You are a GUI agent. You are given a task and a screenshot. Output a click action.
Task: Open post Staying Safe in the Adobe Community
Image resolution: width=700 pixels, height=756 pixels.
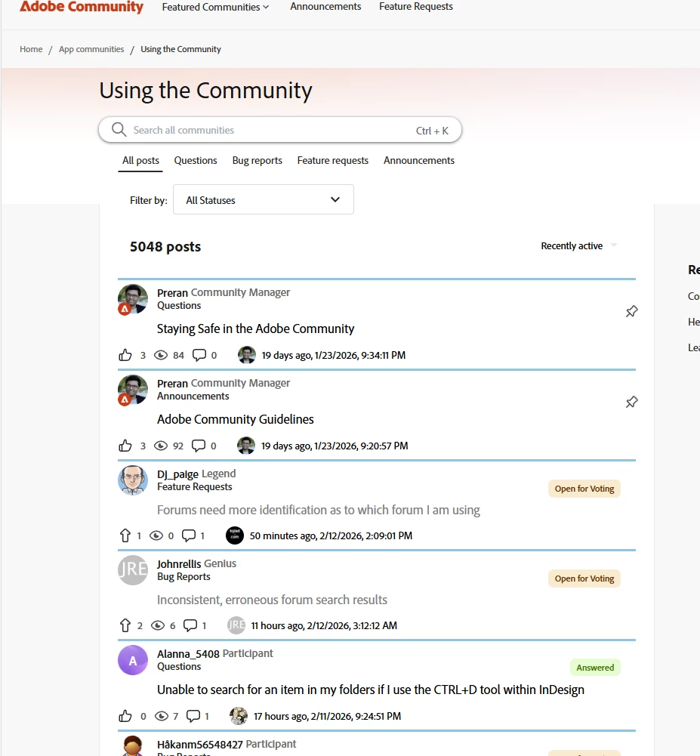point(255,329)
